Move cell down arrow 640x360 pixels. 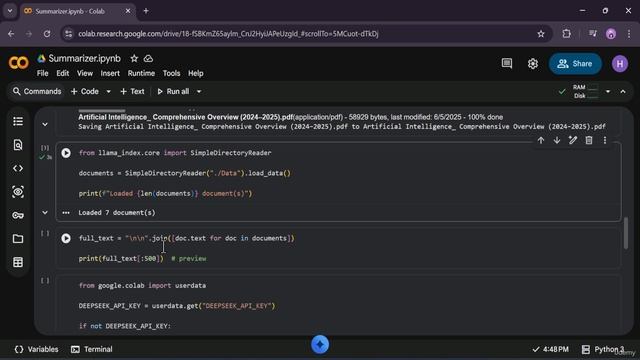pyautogui.click(x=557, y=140)
